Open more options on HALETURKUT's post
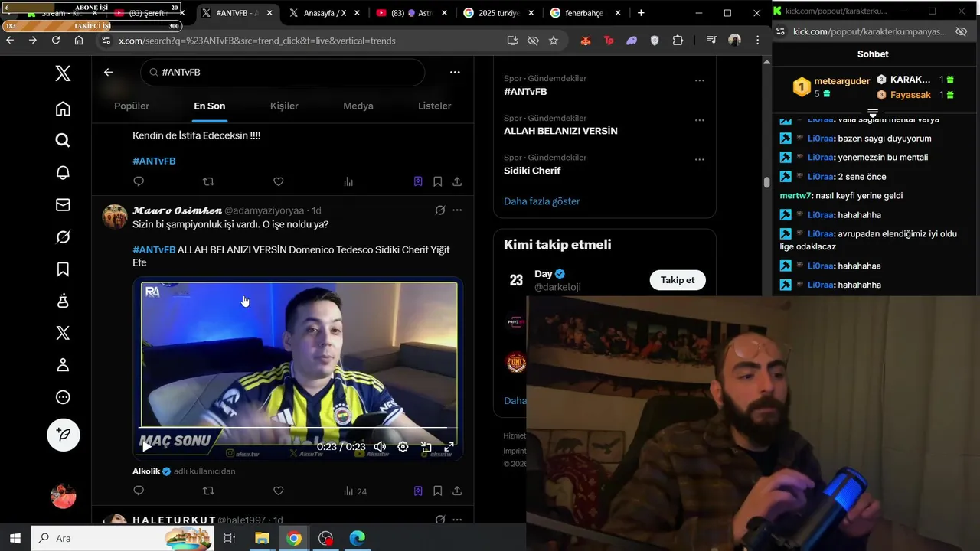Viewport: 980px width, 551px height. click(x=457, y=520)
